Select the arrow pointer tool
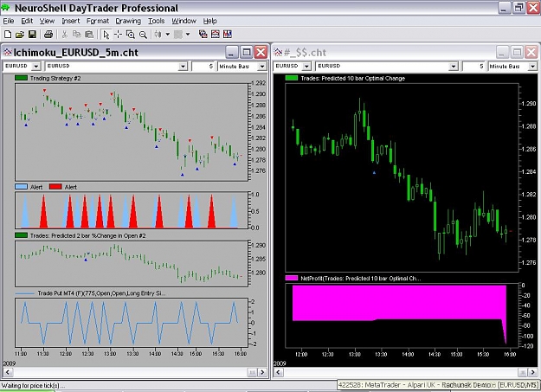The height and width of the screenshot is (392, 541). 106,34
